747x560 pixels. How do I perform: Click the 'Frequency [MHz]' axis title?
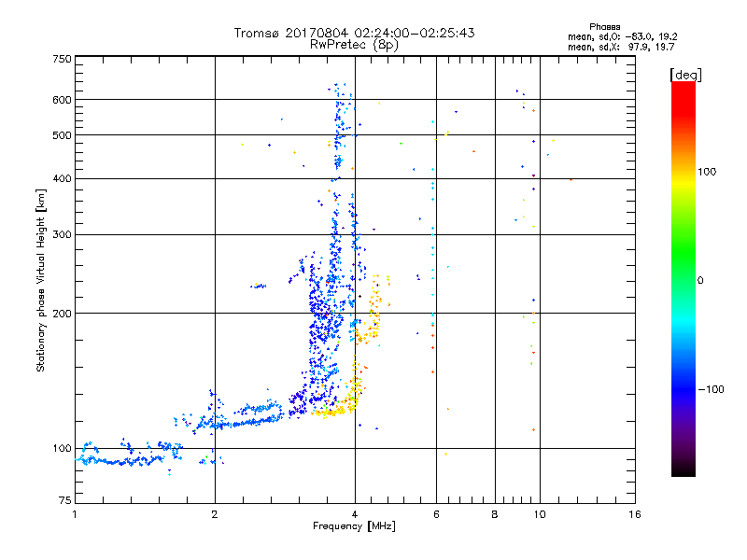tap(354, 526)
